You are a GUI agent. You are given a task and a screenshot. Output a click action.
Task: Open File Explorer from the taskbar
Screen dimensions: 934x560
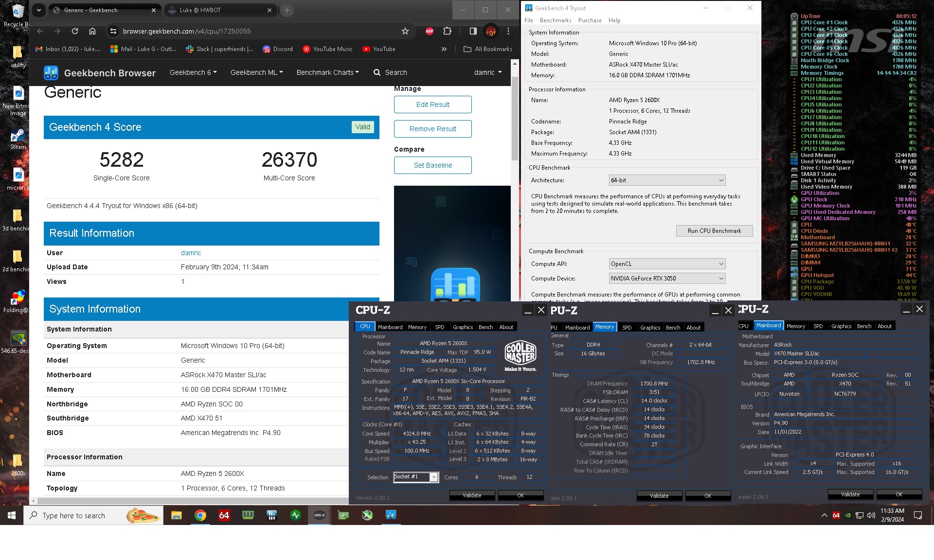coord(176,515)
